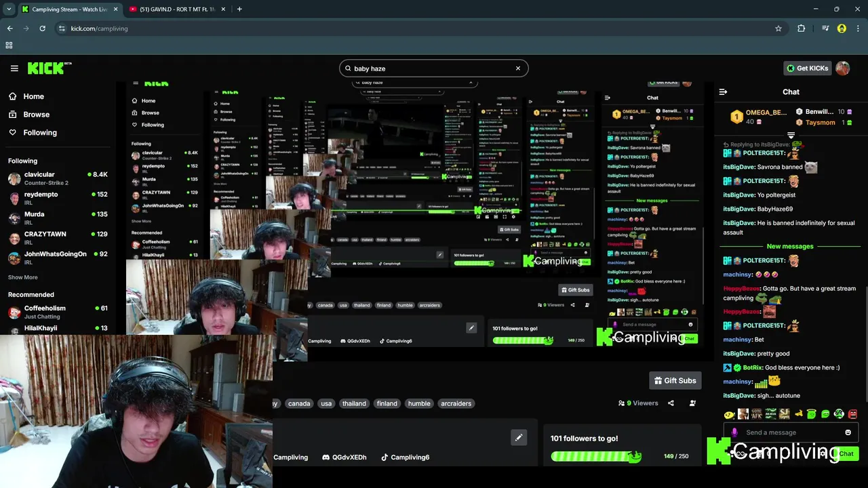
Task: Expand Following list with Show More
Action: tap(23, 277)
